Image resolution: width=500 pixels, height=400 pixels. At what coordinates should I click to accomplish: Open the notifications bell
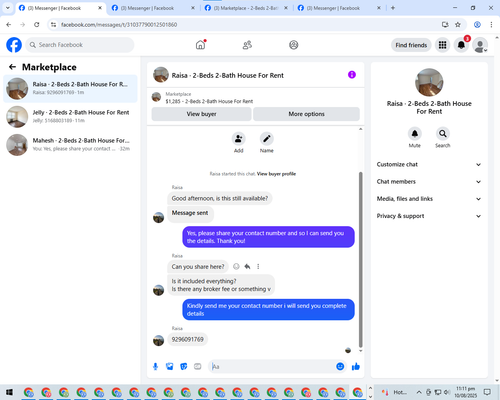(x=461, y=45)
